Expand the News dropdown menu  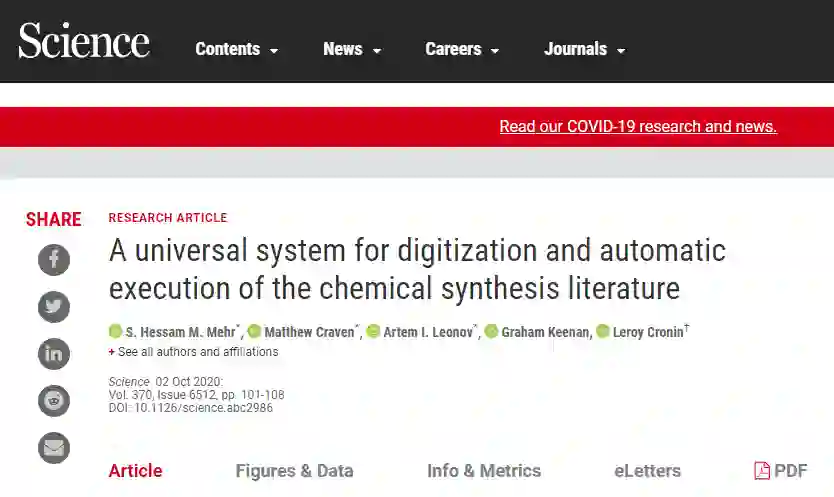click(352, 49)
